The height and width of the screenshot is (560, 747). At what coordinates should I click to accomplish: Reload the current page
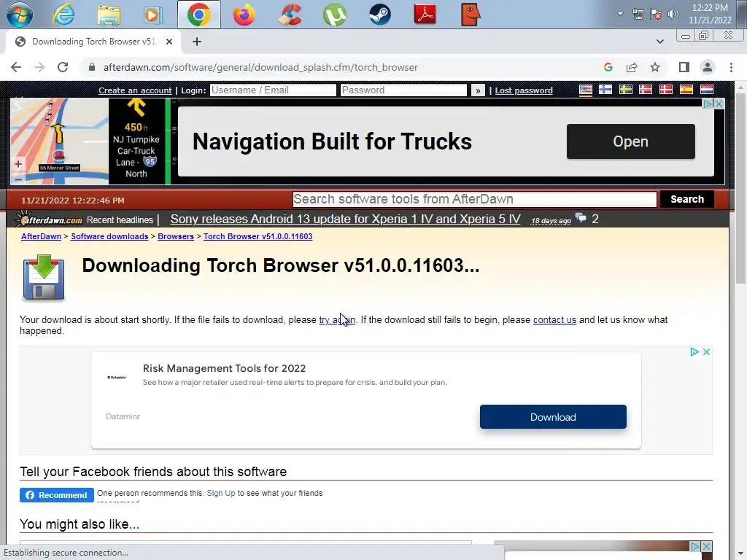pyautogui.click(x=63, y=67)
